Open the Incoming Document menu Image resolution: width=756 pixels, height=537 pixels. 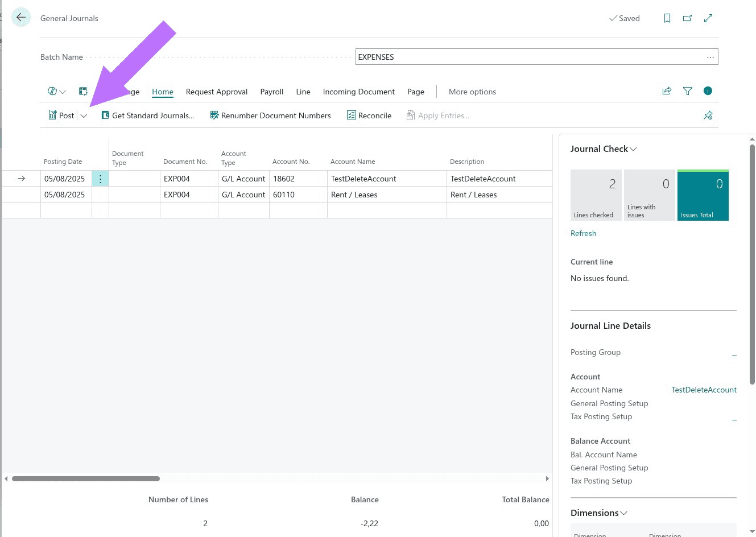click(x=358, y=92)
